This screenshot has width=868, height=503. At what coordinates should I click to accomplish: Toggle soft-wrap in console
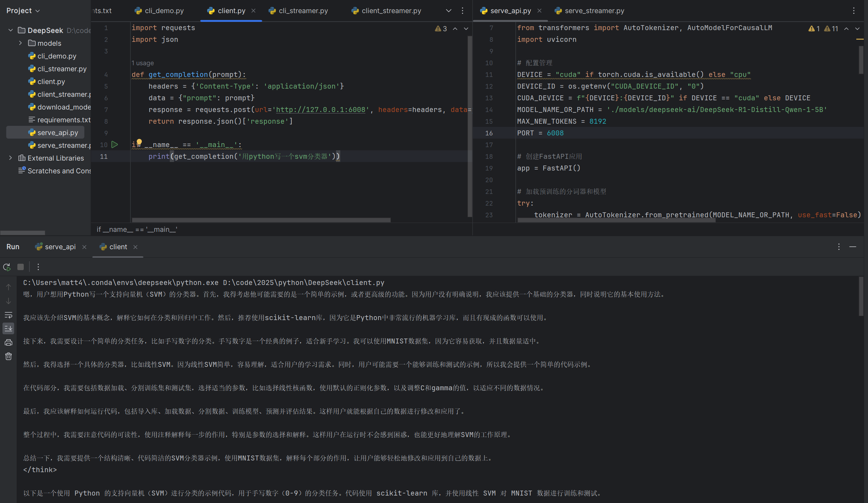pyautogui.click(x=9, y=315)
